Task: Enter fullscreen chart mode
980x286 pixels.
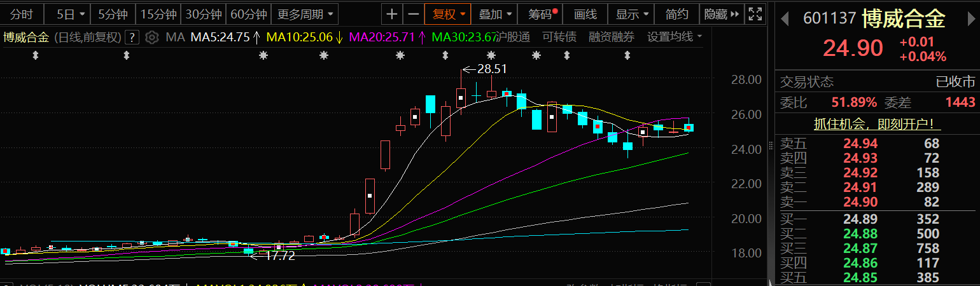Action: pyautogui.click(x=755, y=14)
